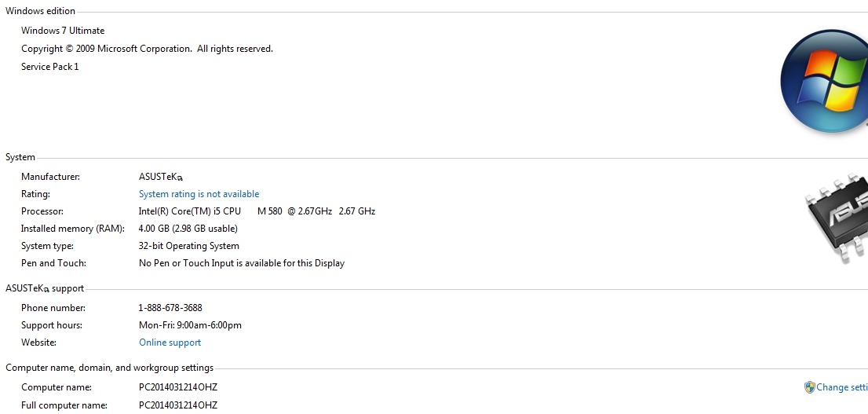Click the No Pen or Touch Input text
Viewport: 868px width, 414px height.
click(x=242, y=263)
